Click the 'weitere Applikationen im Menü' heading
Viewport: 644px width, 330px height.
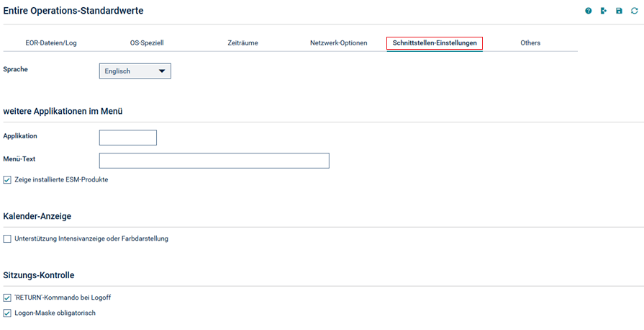point(63,111)
